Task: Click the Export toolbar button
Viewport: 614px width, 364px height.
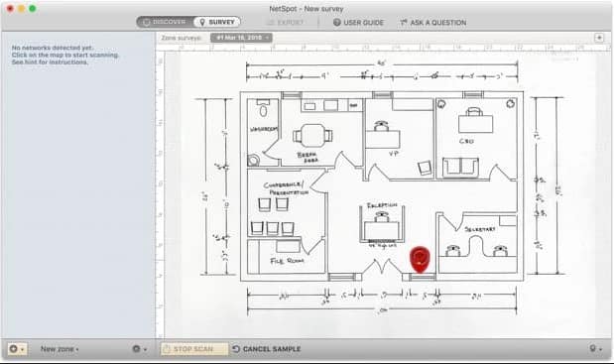Action: (x=285, y=22)
